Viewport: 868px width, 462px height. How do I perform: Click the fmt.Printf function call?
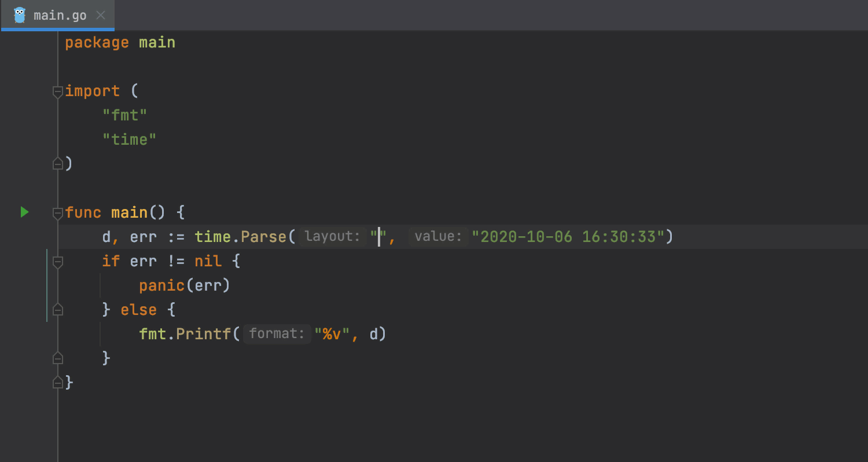pyautogui.click(x=185, y=334)
